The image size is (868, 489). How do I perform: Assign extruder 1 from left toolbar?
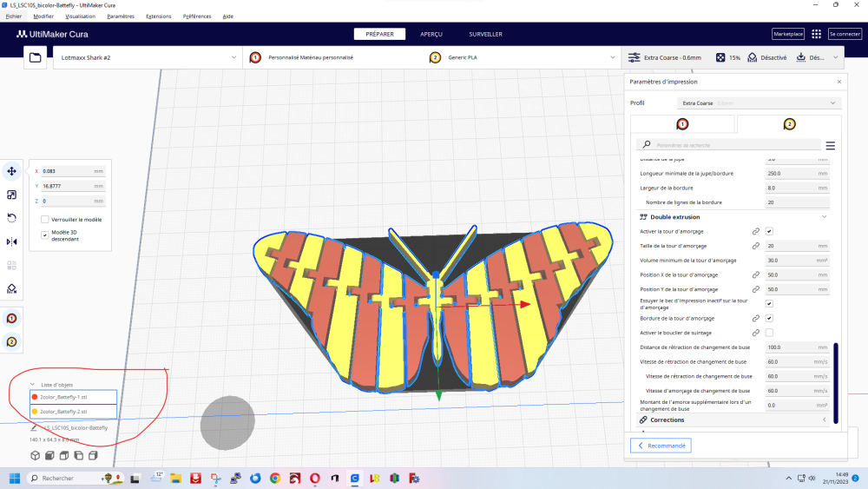tap(11, 319)
